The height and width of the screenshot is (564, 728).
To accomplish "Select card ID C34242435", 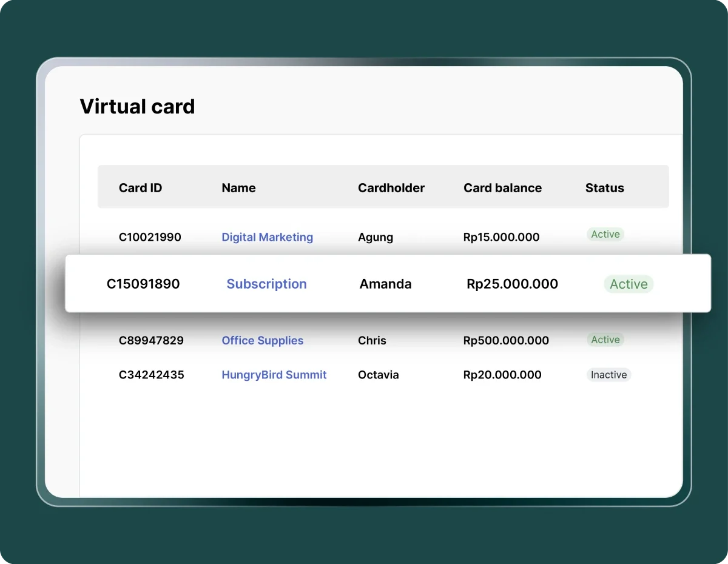I will click(x=151, y=375).
